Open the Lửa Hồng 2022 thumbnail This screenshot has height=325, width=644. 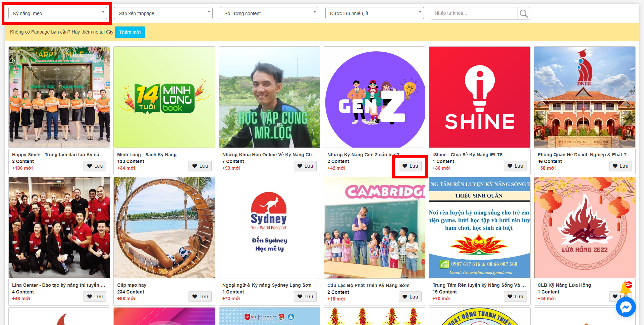(x=585, y=227)
